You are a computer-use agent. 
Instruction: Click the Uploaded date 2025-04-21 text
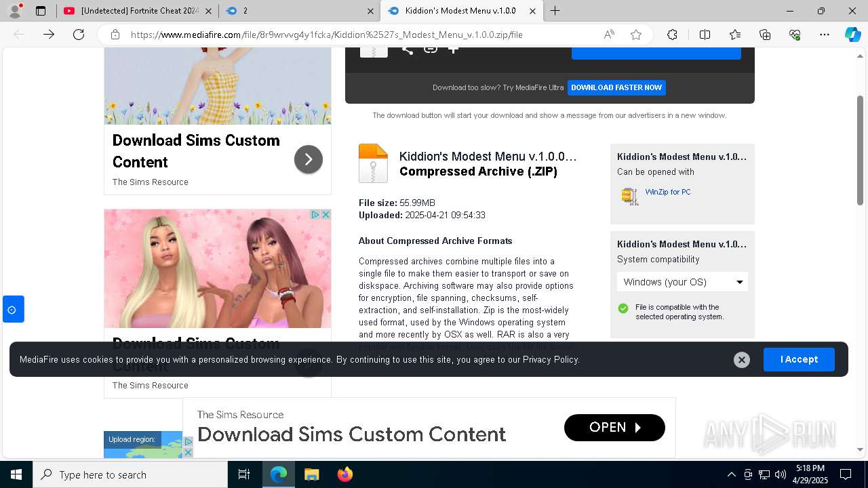tap(422, 215)
